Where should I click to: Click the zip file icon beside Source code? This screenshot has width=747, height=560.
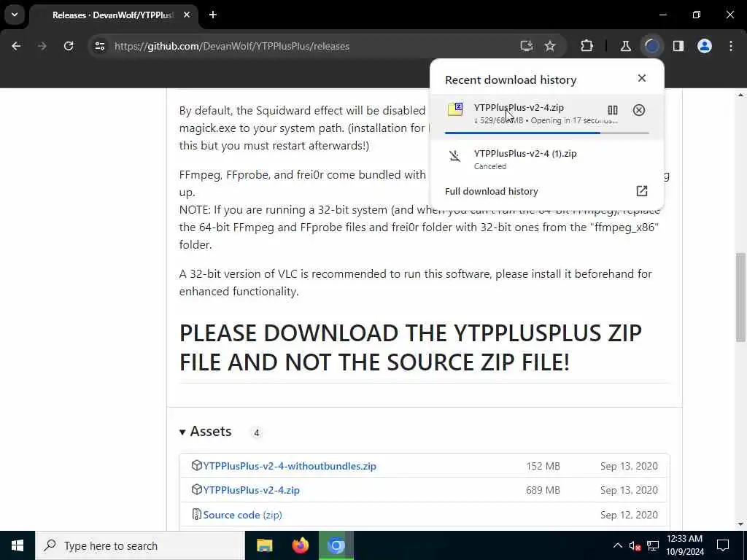196,514
